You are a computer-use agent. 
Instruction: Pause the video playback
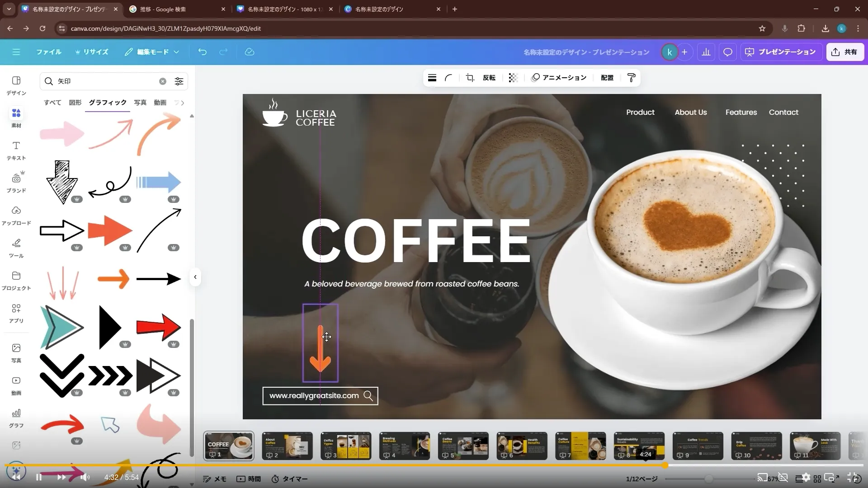[39, 477]
